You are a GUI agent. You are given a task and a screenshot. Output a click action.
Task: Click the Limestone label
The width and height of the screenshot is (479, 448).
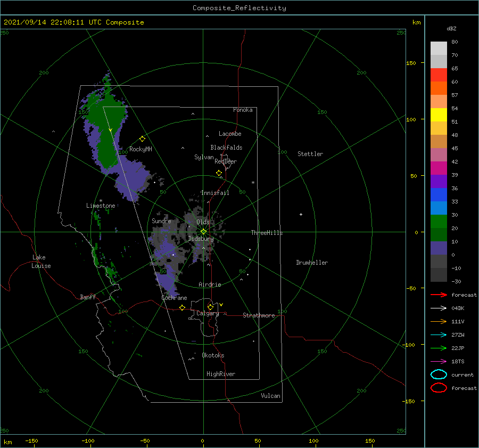point(101,206)
